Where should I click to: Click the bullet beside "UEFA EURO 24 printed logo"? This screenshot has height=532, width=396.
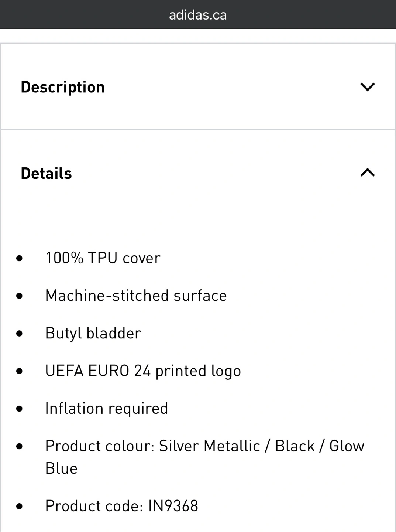[20, 371]
